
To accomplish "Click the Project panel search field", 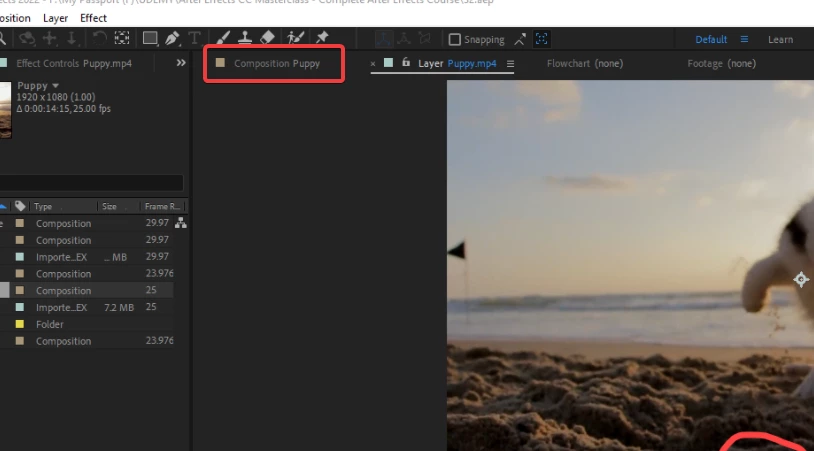I will [x=91, y=183].
